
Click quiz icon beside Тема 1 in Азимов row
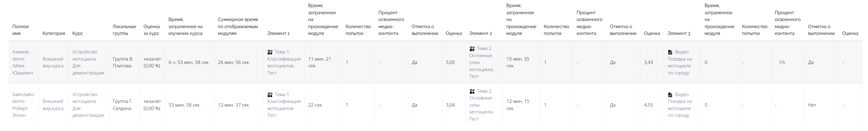(x=270, y=52)
